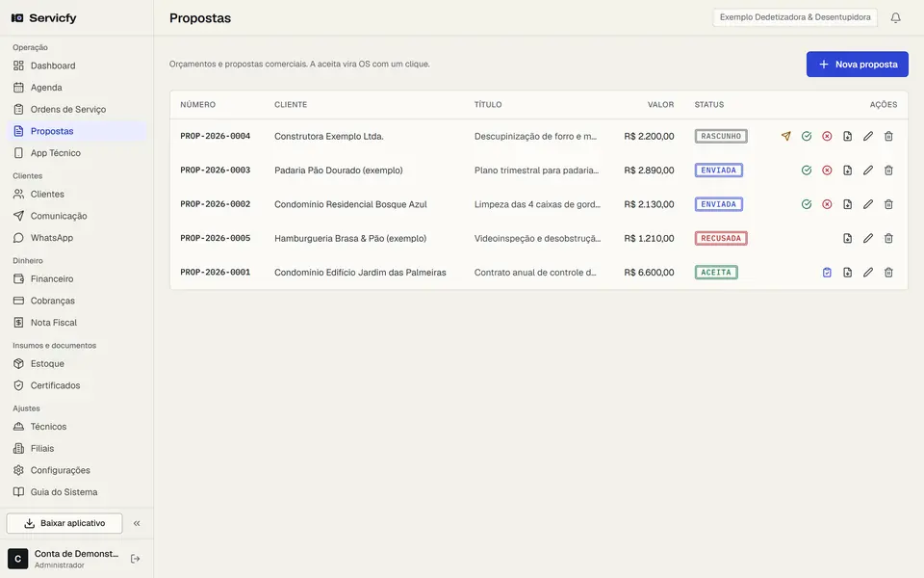Delete the Construtora Exemplo Ltda. proposal

(888, 136)
